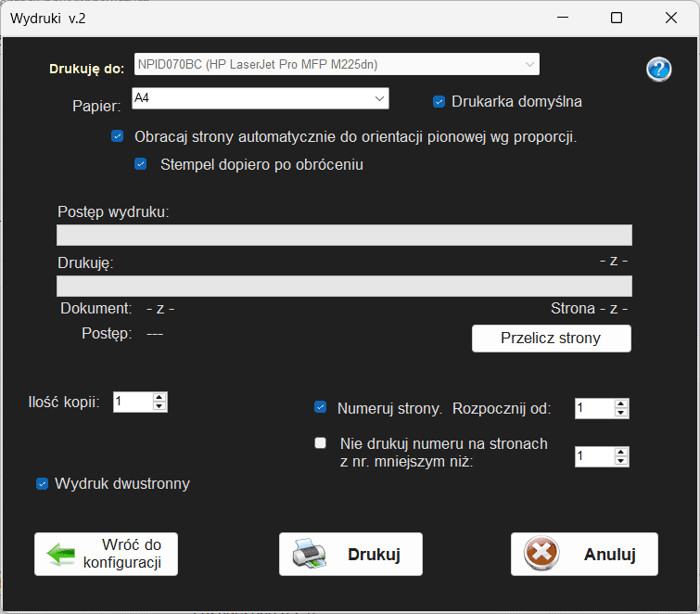Click the Postęp wydruku progress bar
The width and height of the screenshot is (700, 614).
click(x=344, y=235)
